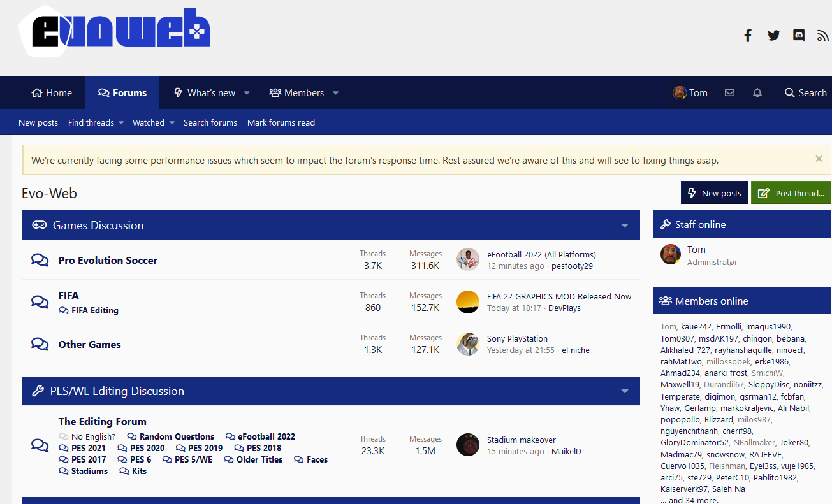The image size is (832, 504).
Task: Open the FIFA Editing subforum link
Action: pyautogui.click(x=94, y=311)
